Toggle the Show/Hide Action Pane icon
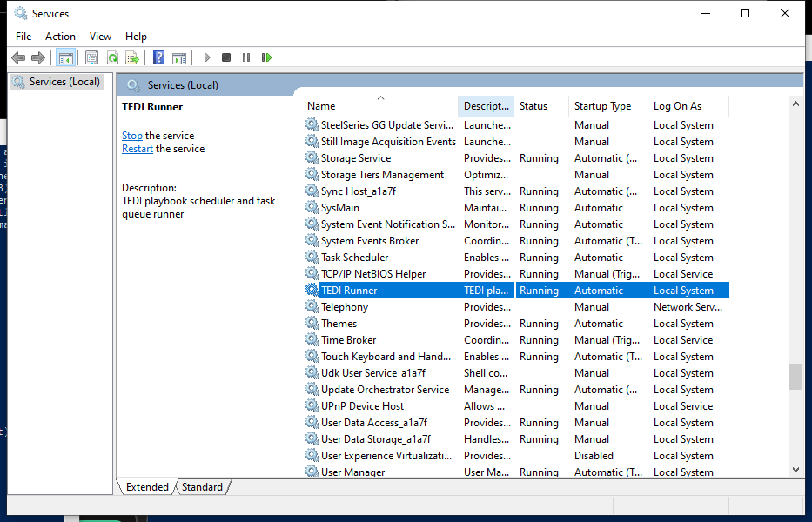This screenshot has height=522, width=812. click(179, 57)
